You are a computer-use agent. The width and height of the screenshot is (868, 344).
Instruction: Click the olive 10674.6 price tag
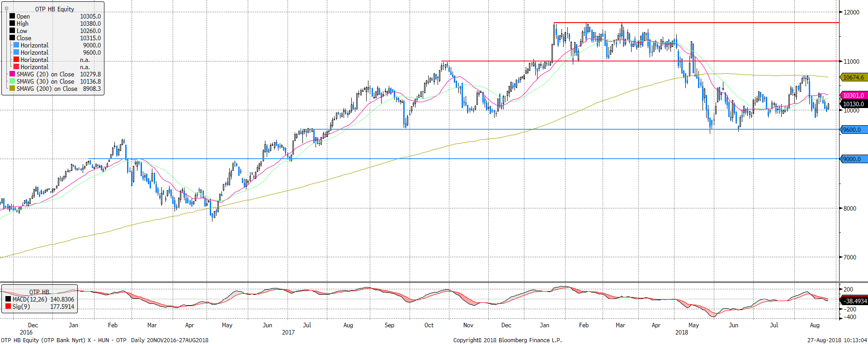(854, 77)
